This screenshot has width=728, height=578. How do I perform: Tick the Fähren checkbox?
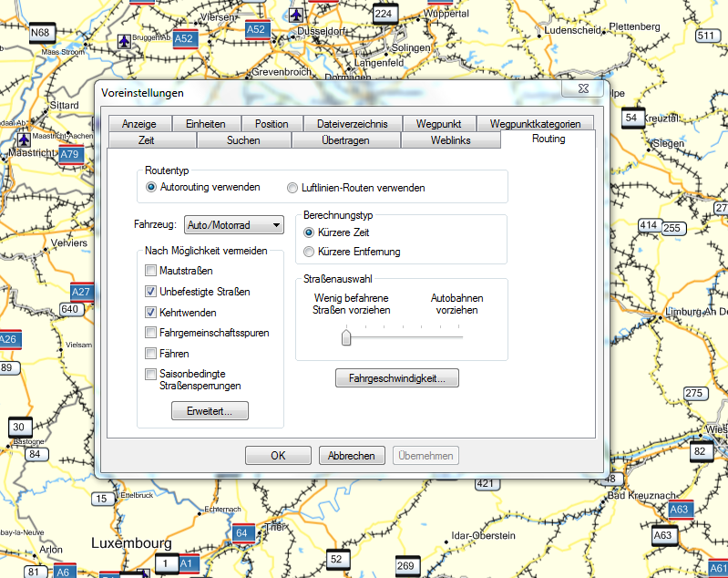(x=150, y=353)
